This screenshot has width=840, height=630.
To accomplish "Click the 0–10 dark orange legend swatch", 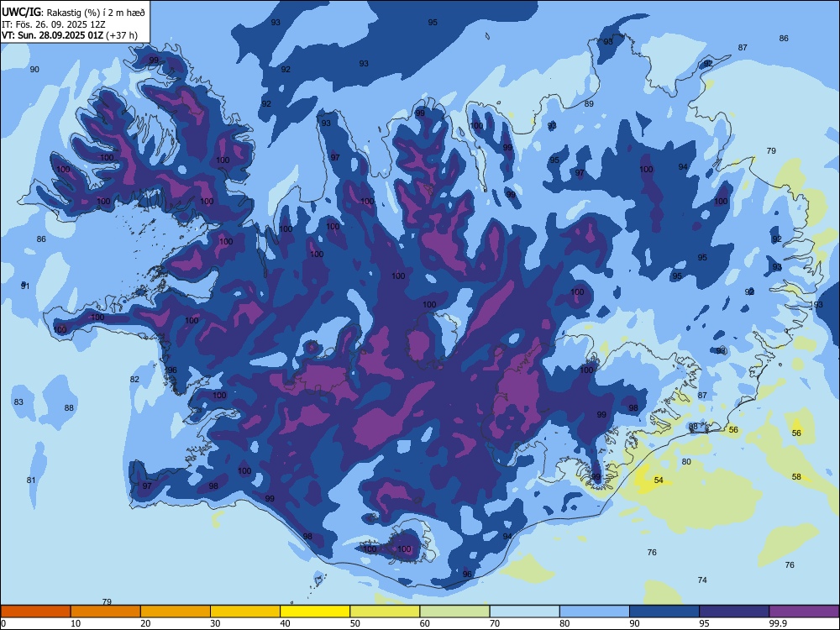I will tap(36, 612).
